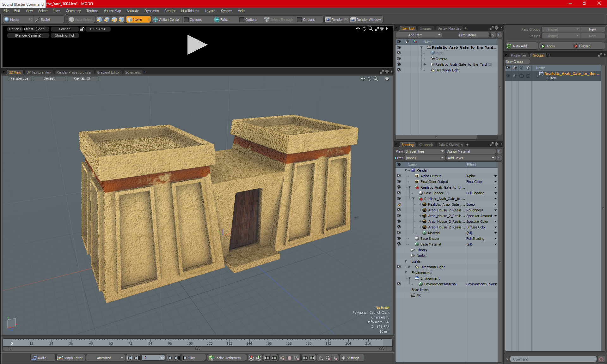The image size is (607, 364).
Task: Go to last frame
Action: 177,358
